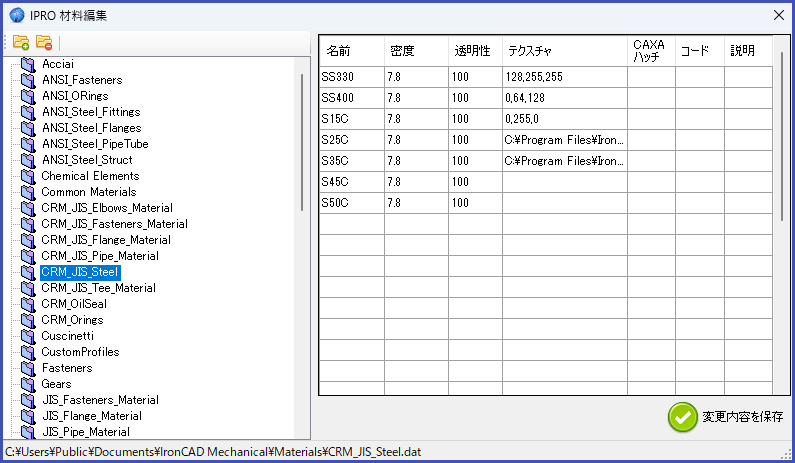
Task: Select CRM_JIS_Steel in the tree
Action: coord(80,272)
